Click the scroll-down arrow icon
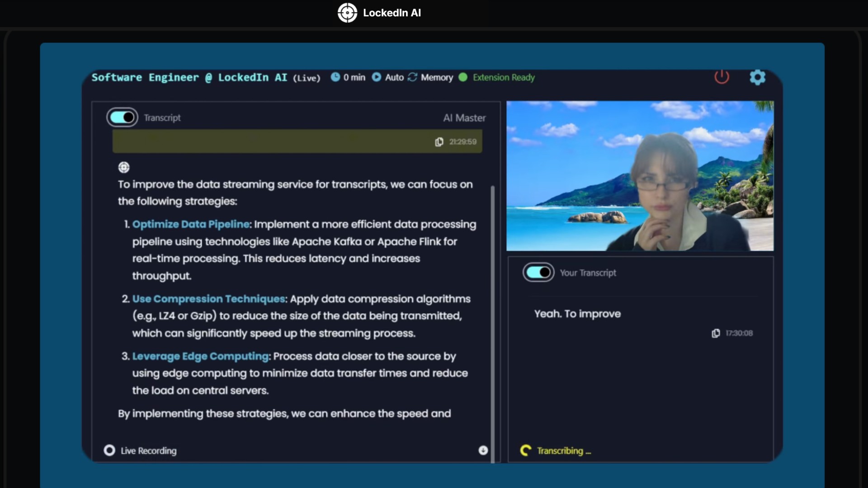This screenshot has height=488, width=868. pyautogui.click(x=483, y=450)
